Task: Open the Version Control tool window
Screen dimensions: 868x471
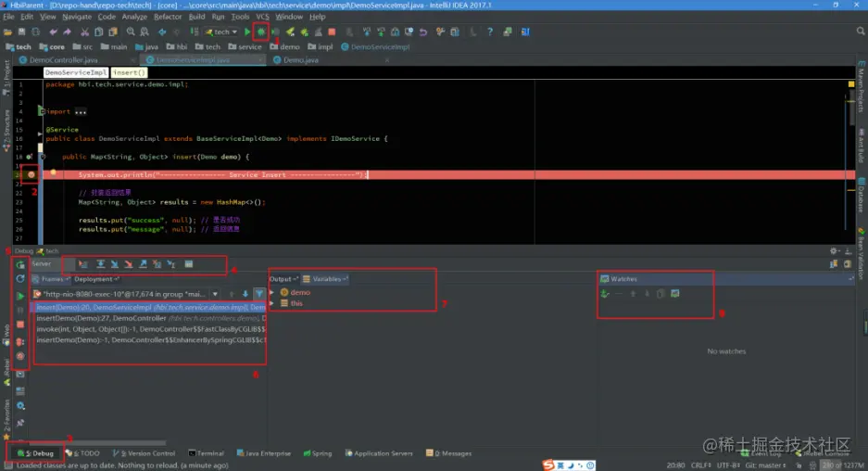Action: pyautogui.click(x=144, y=453)
